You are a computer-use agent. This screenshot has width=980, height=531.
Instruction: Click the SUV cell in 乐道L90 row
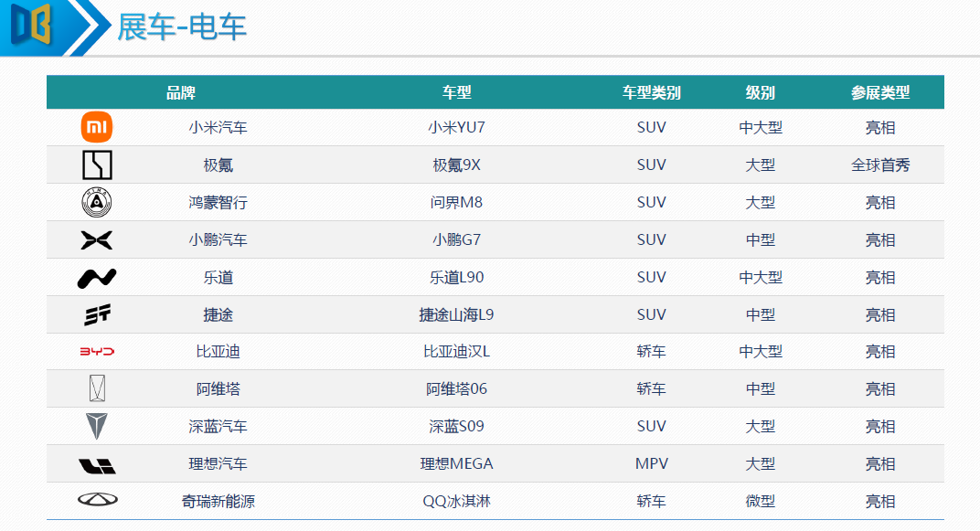click(651, 277)
